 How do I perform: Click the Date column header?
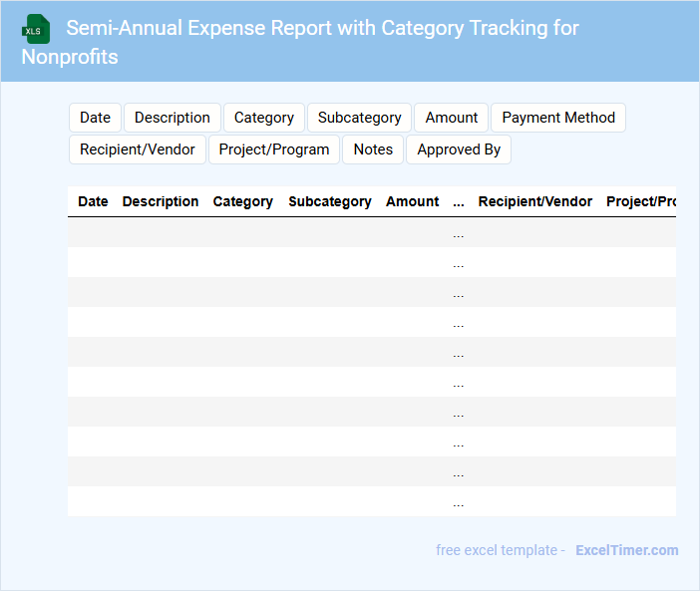[93, 201]
